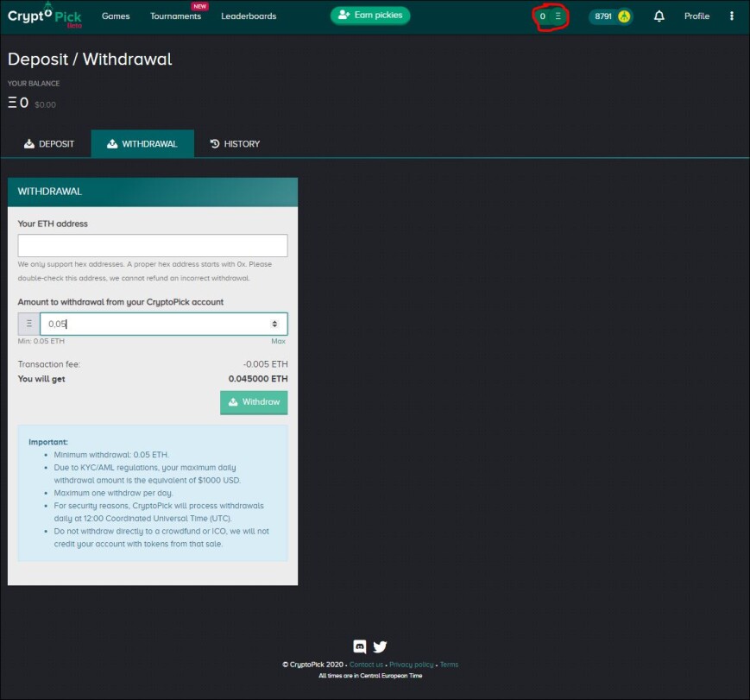Click the -0.005 ETH transaction fee value
Image resolution: width=750 pixels, height=700 pixels.
(x=266, y=364)
